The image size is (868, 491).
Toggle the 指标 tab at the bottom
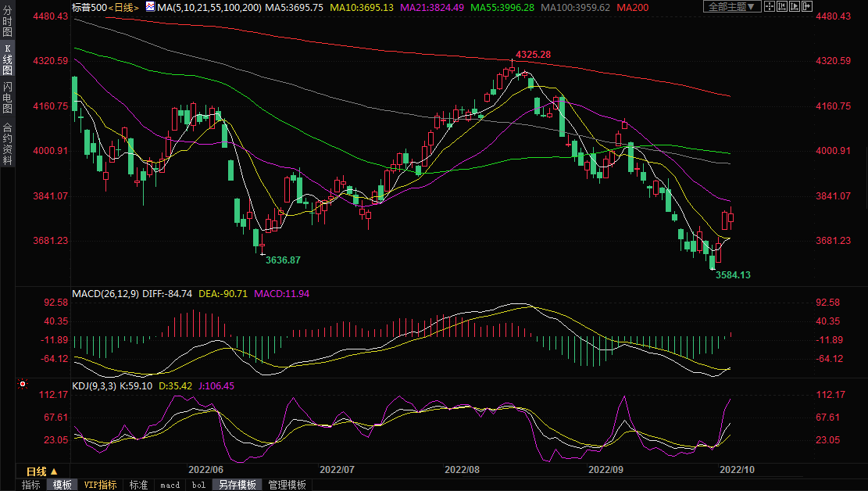[x=31, y=485]
